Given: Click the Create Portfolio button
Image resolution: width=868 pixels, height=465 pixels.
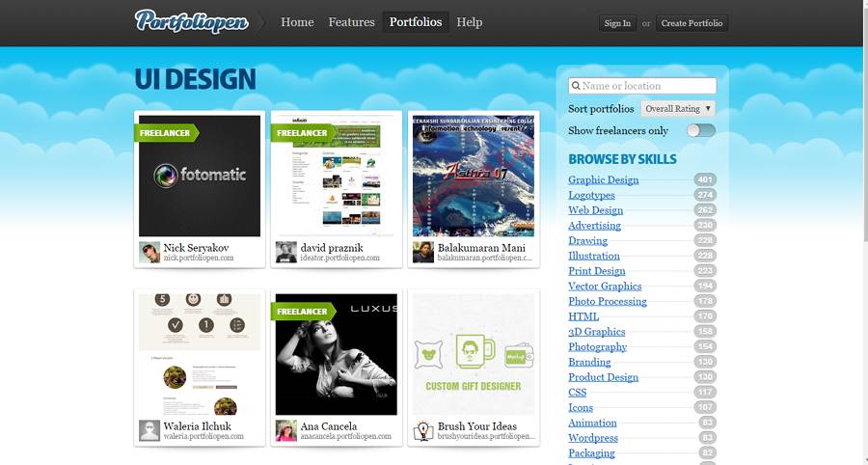Looking at the screenshot, I should pyautogui.click(x=692, y=23).
